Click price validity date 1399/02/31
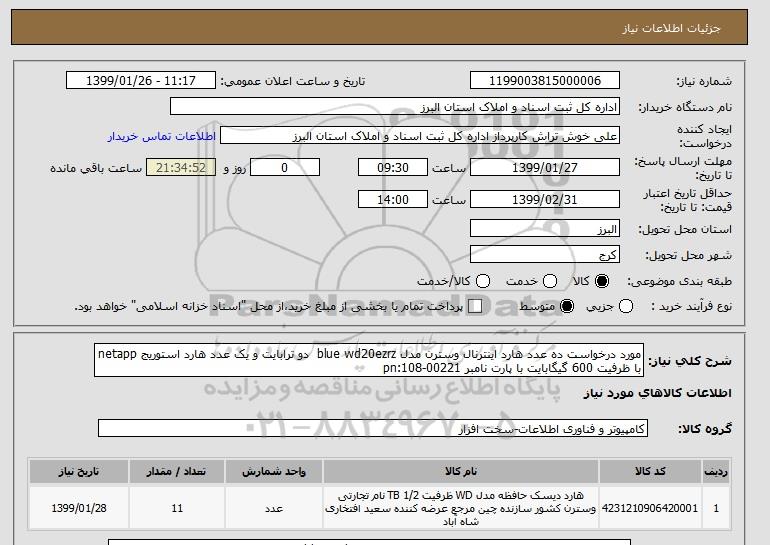 coord(545,199)
